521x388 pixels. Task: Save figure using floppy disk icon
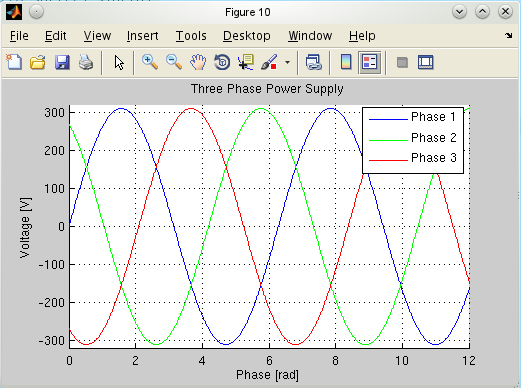pos(62,62)
